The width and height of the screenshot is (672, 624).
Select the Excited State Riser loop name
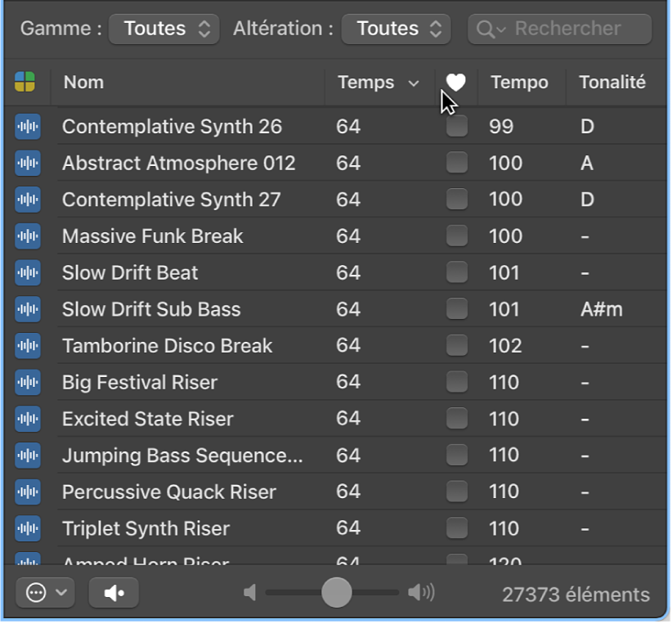tap(148, 419)
